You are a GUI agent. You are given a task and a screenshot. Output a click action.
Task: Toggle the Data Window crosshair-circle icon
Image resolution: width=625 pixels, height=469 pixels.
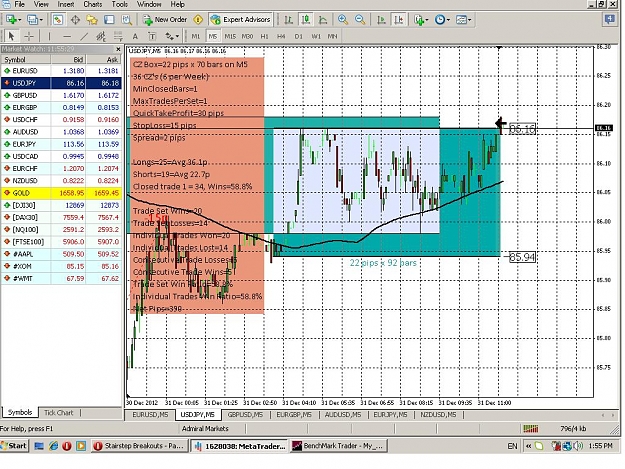pyautogui.click(x=75, y=20)
